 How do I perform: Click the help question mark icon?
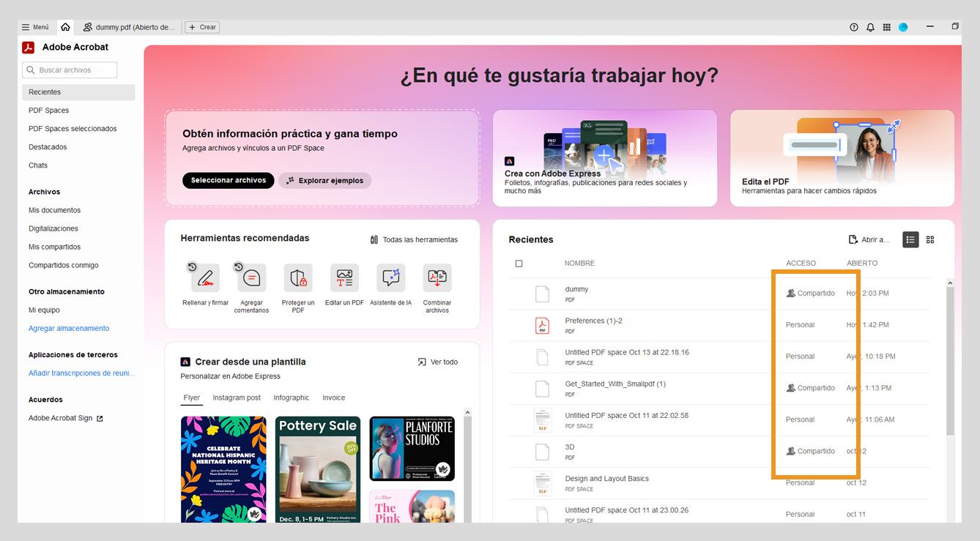[x=853, y=26]
